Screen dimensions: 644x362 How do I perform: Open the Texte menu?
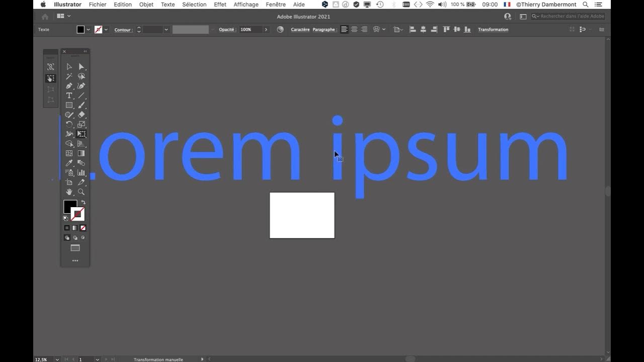point(168,5)
